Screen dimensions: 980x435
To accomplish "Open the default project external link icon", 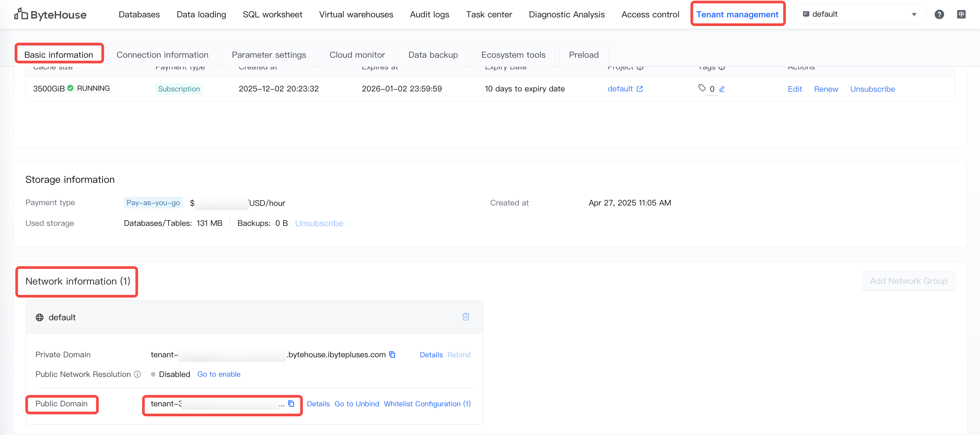I will [x=639, y=89].
